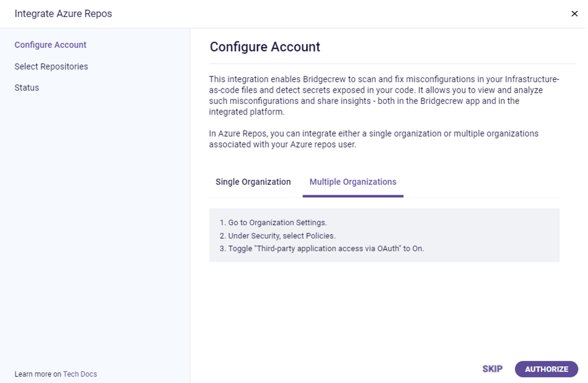Screen dimensions: 588x383
Task: Click the Configure Account main heading
Action: 265,47
